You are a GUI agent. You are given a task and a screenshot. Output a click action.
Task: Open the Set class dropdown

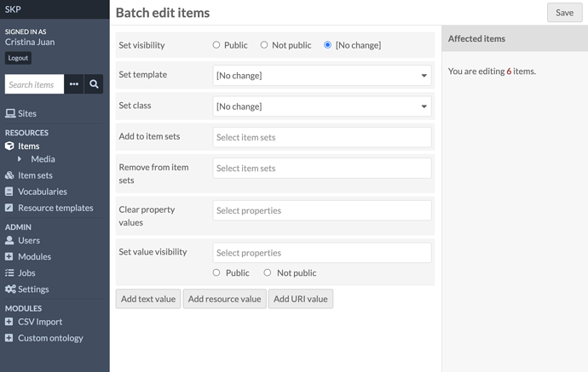pos(322,106)
